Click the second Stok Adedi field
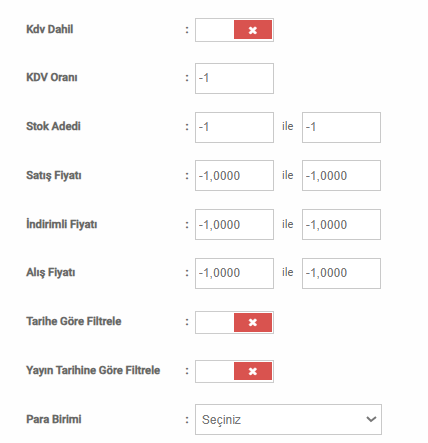428x443 pixels. [x=341, y=127]
